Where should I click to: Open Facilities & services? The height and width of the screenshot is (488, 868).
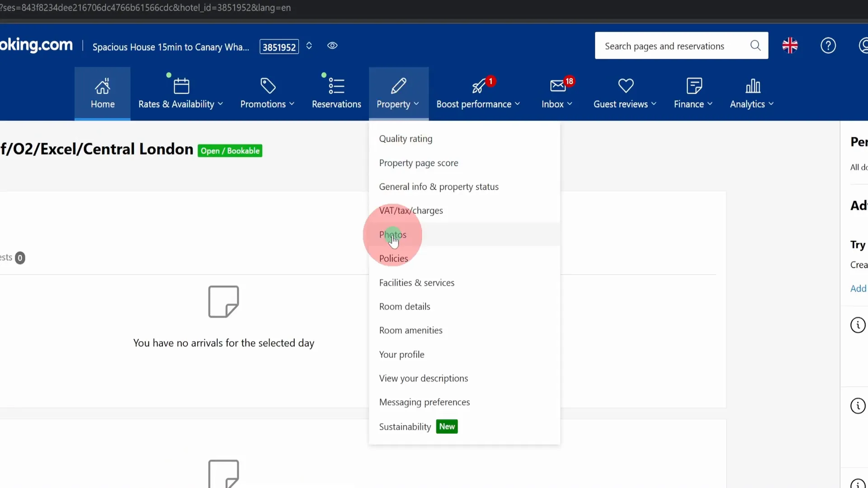[x=464, y=282]
